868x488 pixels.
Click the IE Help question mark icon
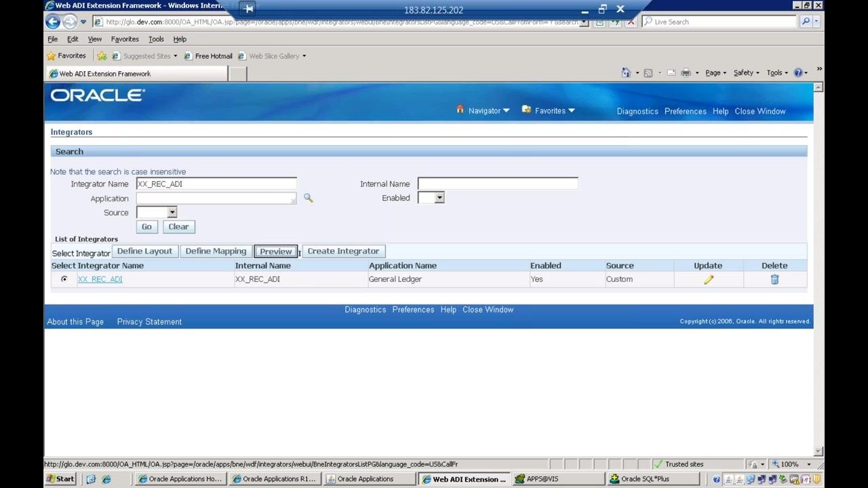click(x=798, y=73)
